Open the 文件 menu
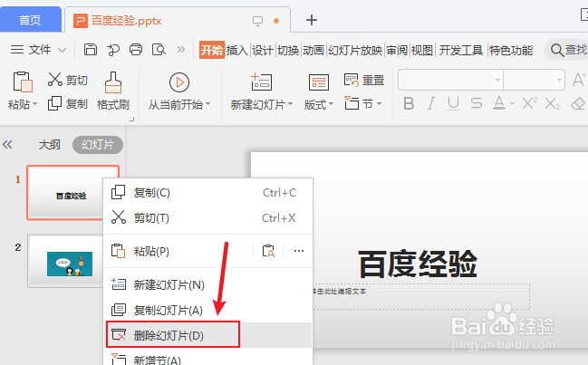Screen dimensions: 588x365 click(x=39, y=50)
